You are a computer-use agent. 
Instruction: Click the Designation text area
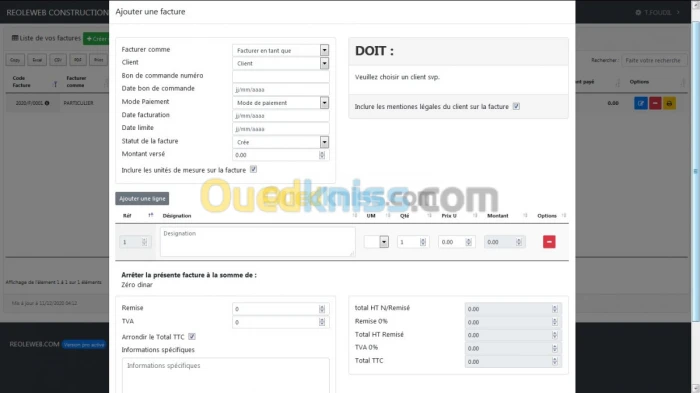[x=258, y=242]
